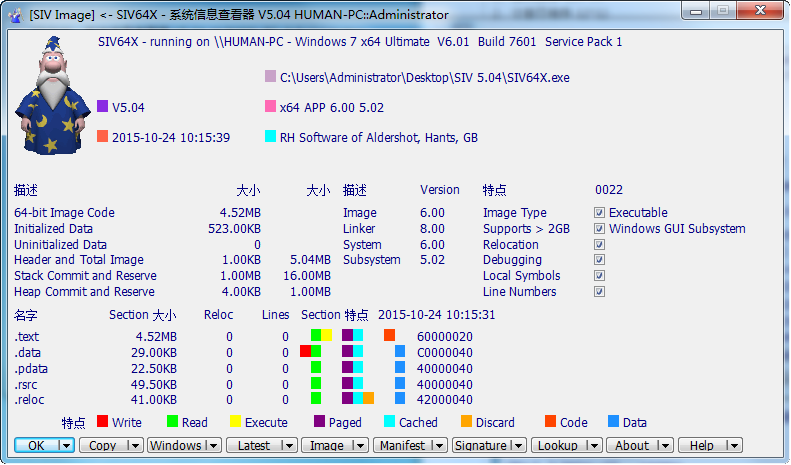791x465 pixels.
Task: Click the blue Data legend square
Action: pyautogui.click(x=613, y=422)
